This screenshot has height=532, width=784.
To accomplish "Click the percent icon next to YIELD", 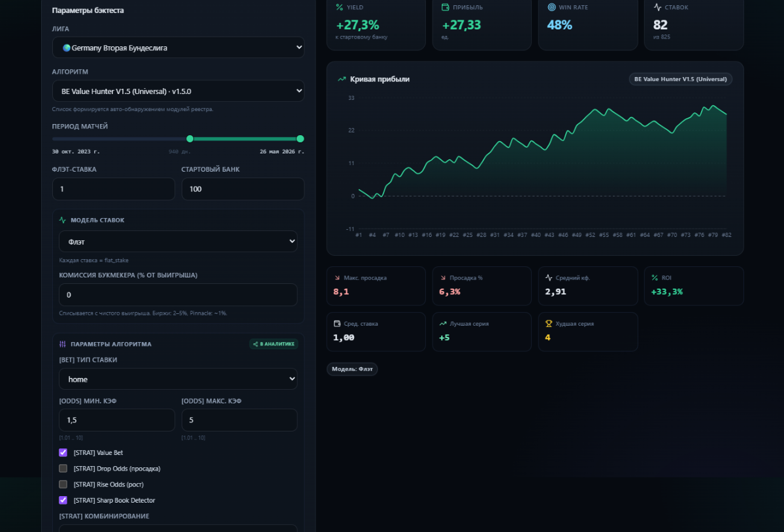I will point(339,7).
